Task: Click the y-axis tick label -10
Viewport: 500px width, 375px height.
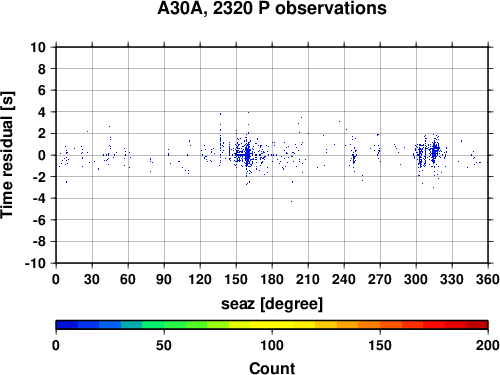Action: [35, 263]
